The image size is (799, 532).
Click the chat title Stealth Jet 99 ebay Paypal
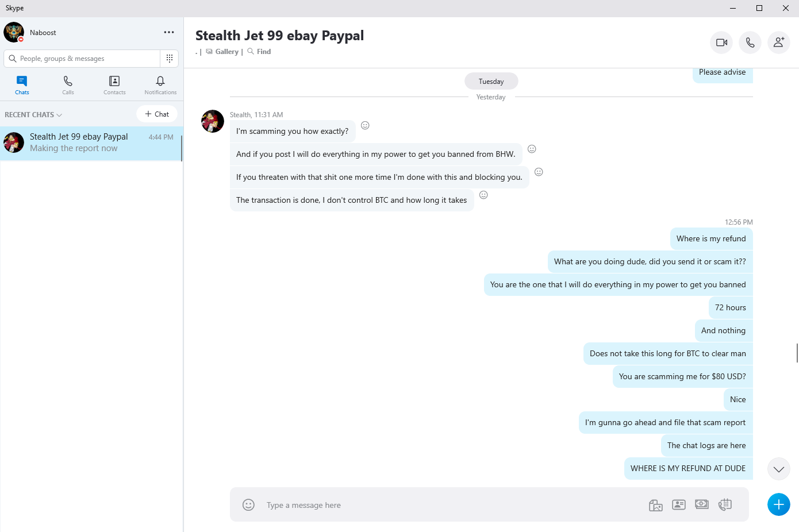pos(279,36)
